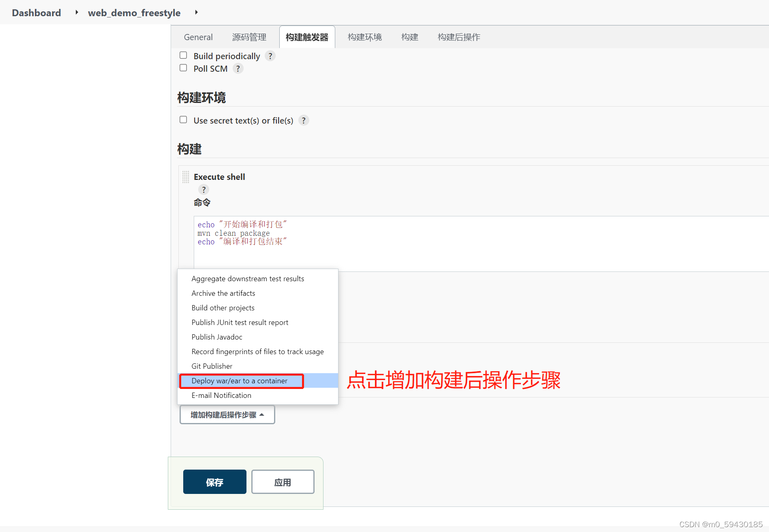Pick Record fingerprints of files to track usage

[x=258, y=352]
